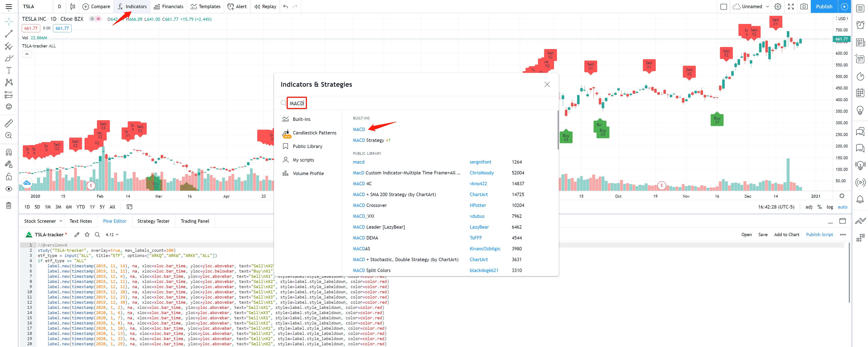Toggle hide all drawings eye icon
Screen dimensions: 868x347
point(9,189)
